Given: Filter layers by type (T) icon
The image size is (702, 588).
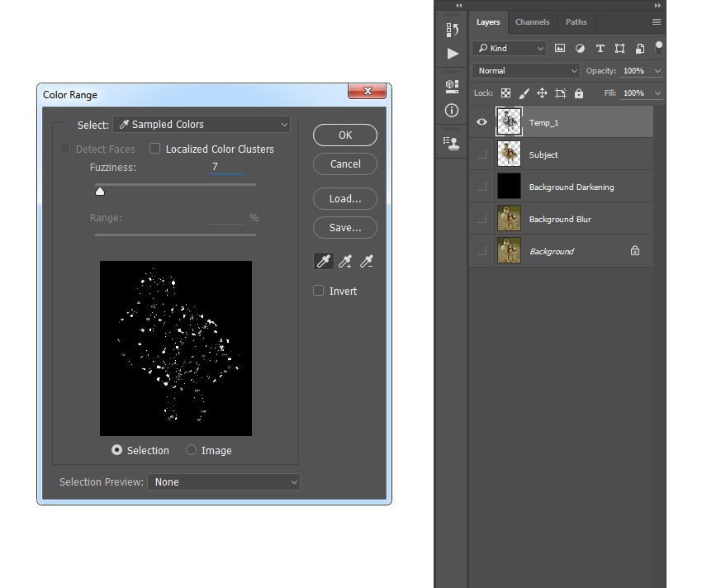Looking at the screenshot, I should pos(600,49).
